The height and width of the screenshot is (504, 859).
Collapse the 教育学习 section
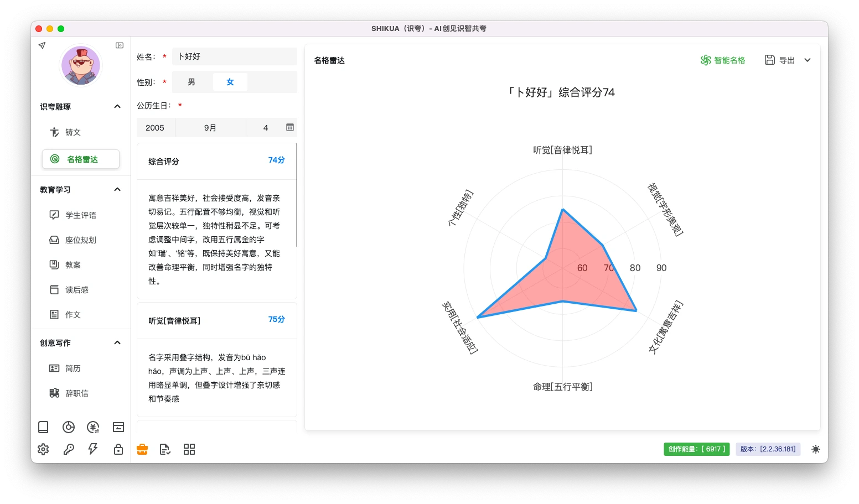[x=117, y=189]
